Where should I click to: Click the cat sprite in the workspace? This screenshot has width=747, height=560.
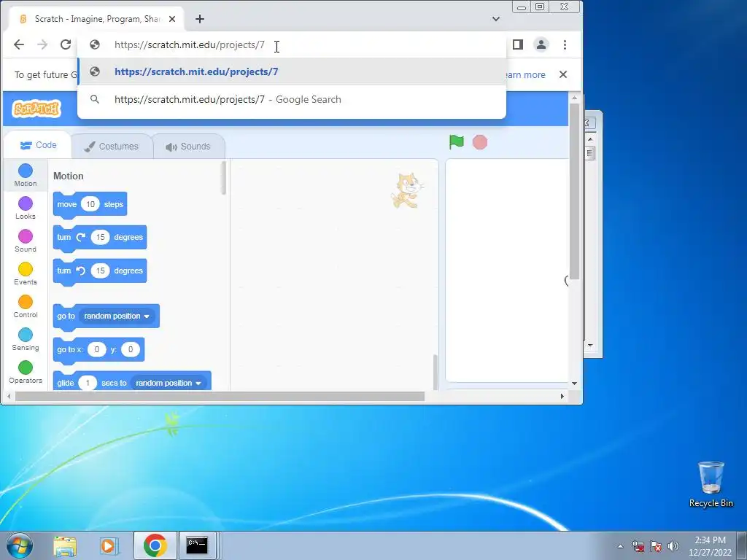(x=407, y=190)
